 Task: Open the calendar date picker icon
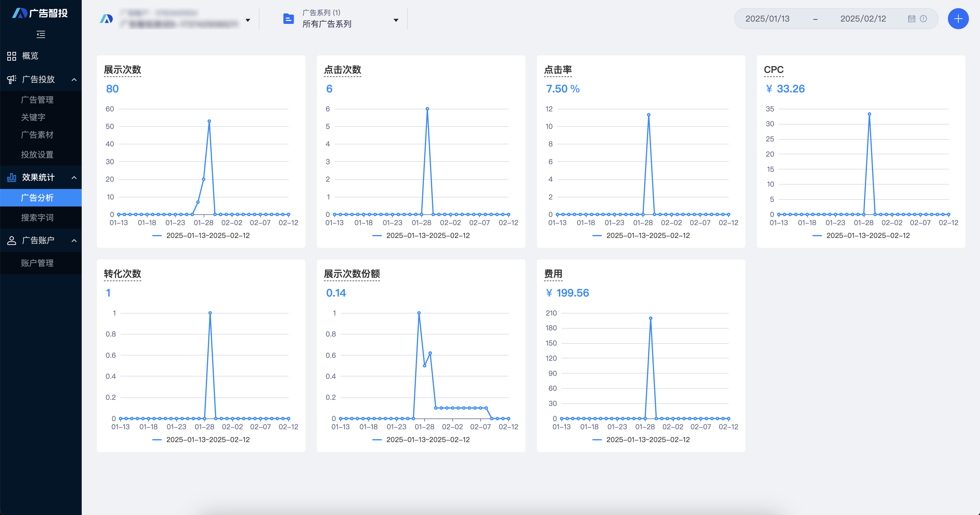coord(911,19)
